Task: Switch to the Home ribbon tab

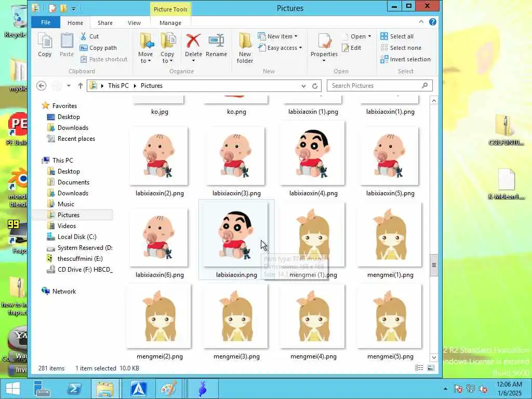Action: pyautogui.click(x=75, y=23)
